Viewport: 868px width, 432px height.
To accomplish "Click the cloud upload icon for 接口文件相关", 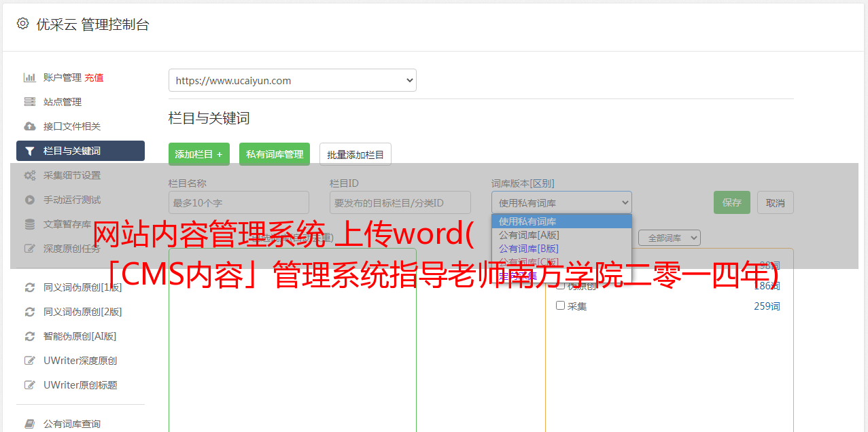I will click(x=30, y=126).
